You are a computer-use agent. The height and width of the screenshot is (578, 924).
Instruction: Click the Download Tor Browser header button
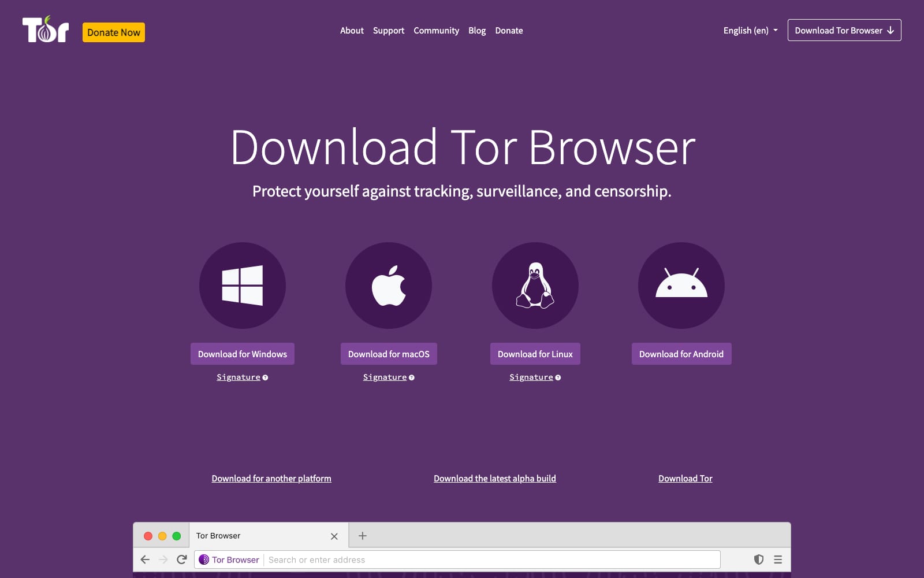[844, 30]
